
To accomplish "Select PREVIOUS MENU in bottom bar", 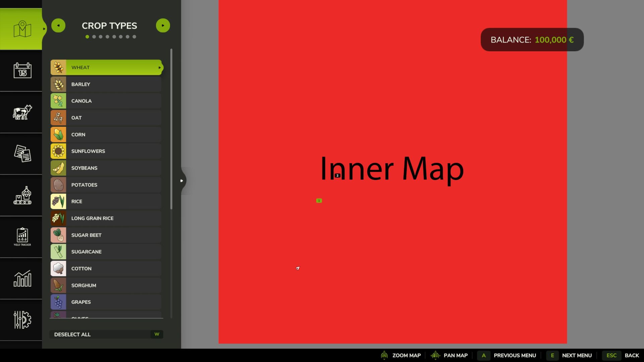I will click(515, 355).
